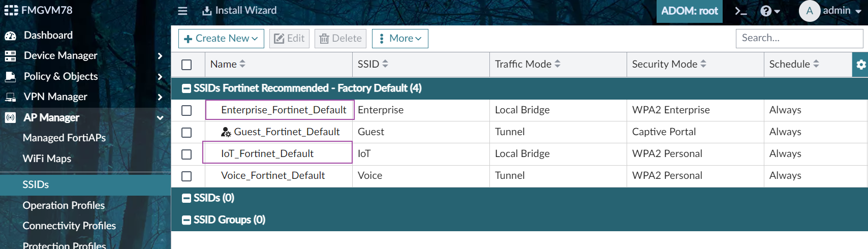
Task: Click the FMGVM78 app grid icon
Action: (x=11, y=10)
